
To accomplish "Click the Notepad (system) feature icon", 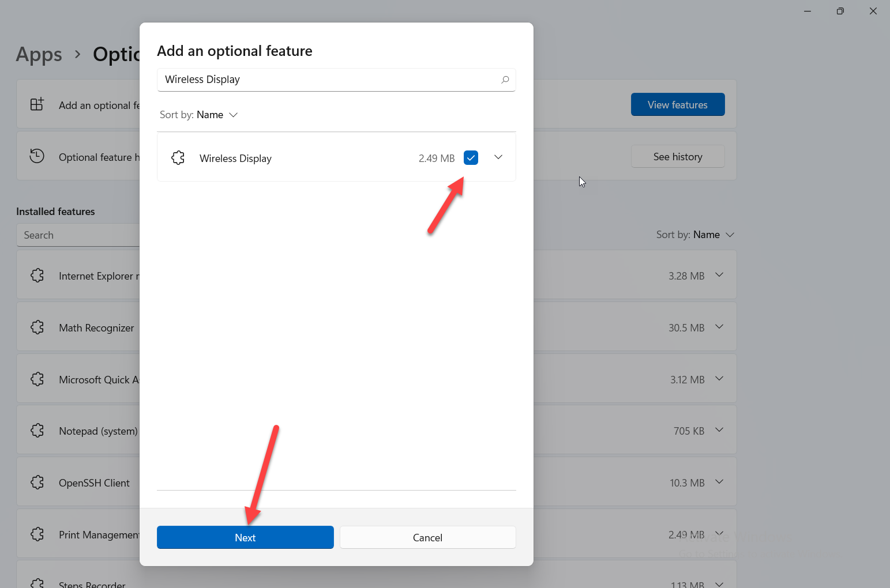I will (37, 431).
